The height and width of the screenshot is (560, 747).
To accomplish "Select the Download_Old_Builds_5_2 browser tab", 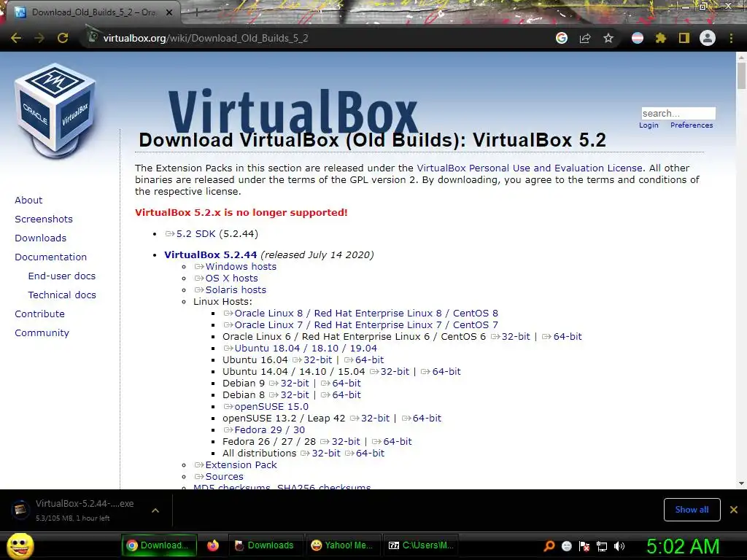I will point(93,12).
